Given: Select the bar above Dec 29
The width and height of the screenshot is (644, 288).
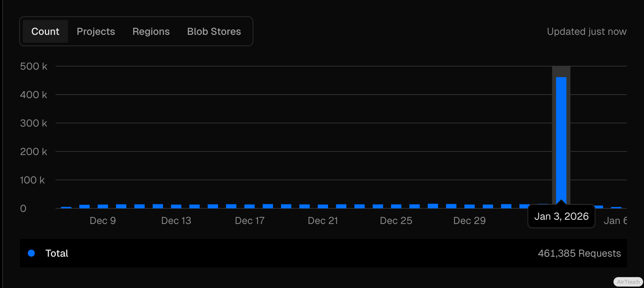Looking at the screenshot, I should tap(469, 206).
